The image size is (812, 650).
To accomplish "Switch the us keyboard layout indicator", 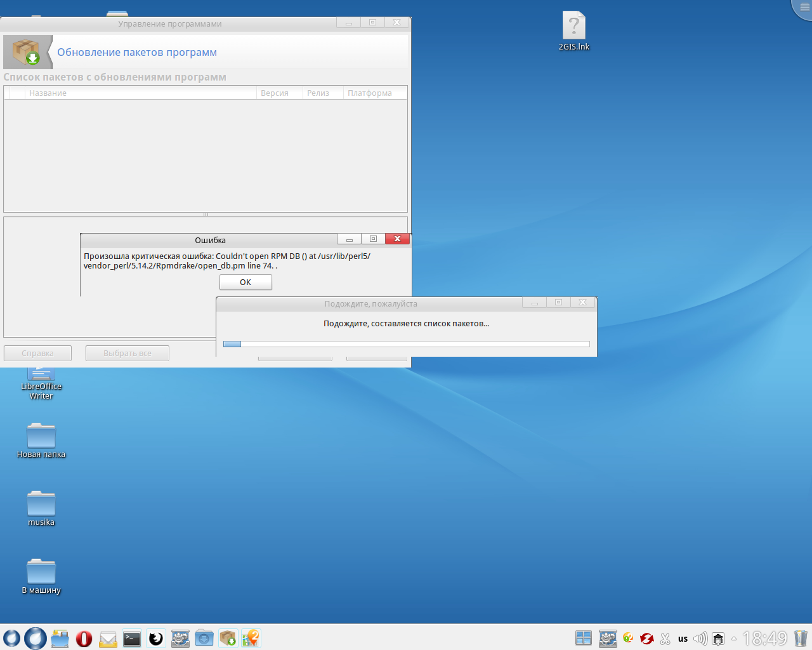I will pyautogui.click(x=683, y=639).
